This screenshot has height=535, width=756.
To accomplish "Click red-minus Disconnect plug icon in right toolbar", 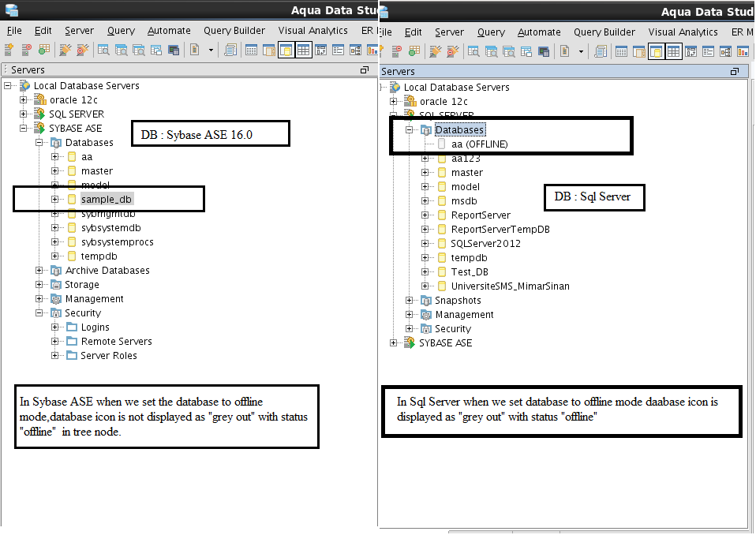I will coord(453,51).
